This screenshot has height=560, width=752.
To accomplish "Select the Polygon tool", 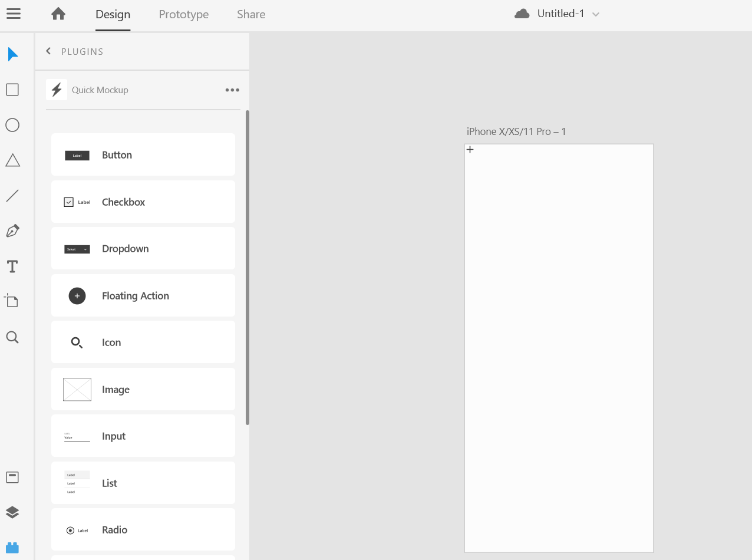I will coord(12,160).
